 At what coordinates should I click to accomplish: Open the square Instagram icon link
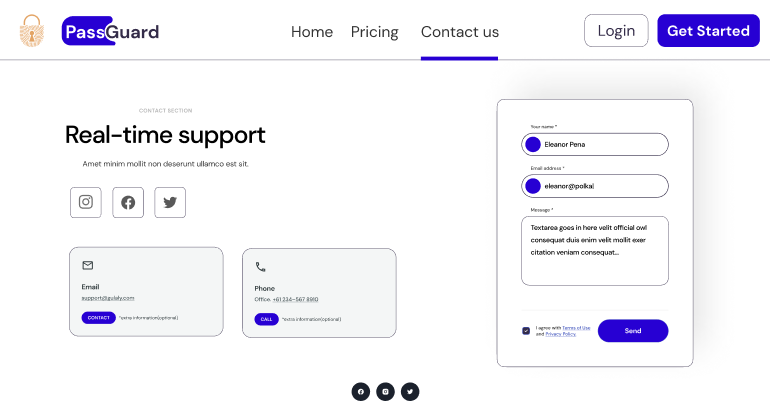(x=86, y=202)
